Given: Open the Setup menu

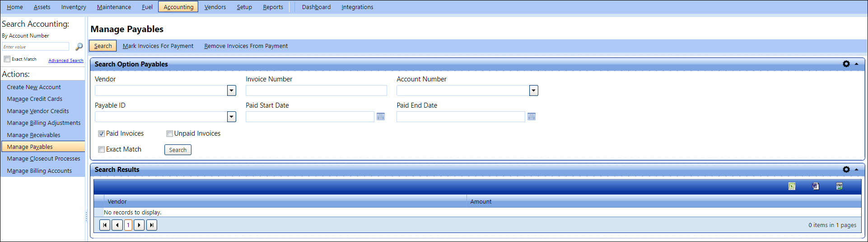Looking at the screenshot, I should [244, 7].
